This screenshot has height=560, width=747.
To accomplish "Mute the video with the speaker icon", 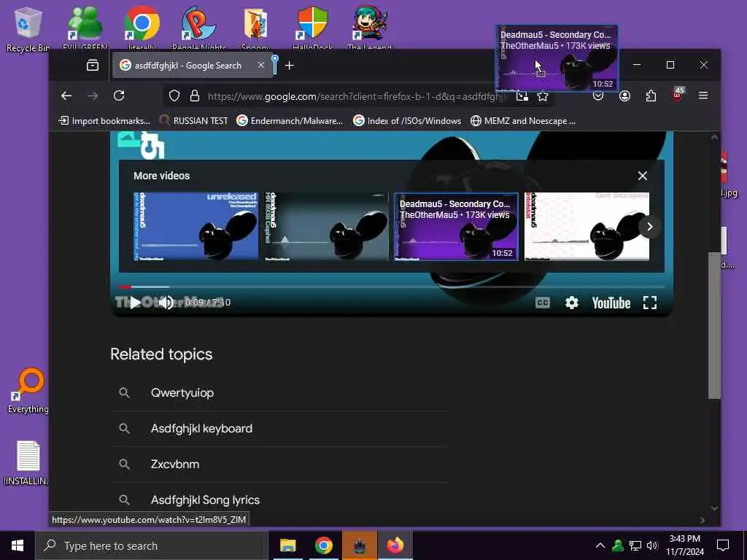I will pos(166,303).
